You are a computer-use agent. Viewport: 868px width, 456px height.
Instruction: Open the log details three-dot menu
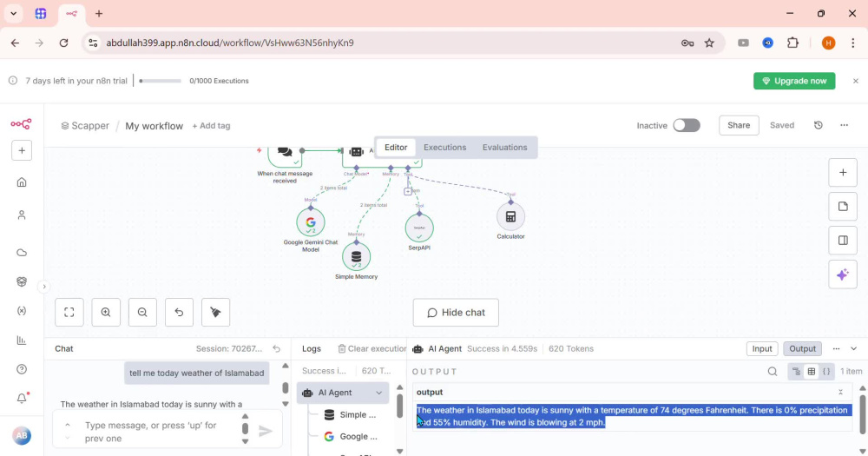pos(836,348)
